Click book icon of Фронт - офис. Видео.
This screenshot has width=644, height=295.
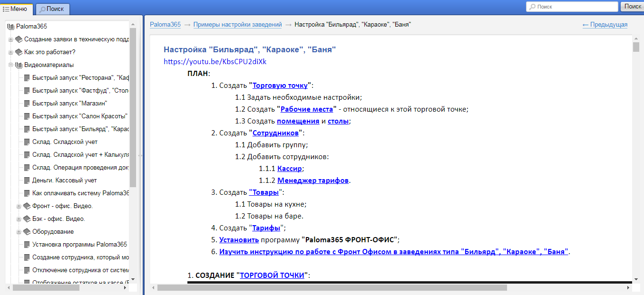click(x=27, y=206)
